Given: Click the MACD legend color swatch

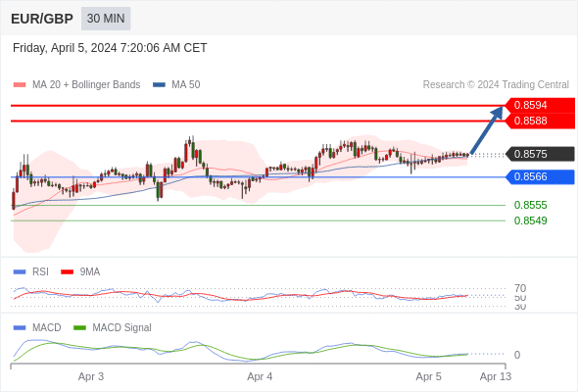Looking at the screenshot, I should pyautogui.click(x=20, y=328).
